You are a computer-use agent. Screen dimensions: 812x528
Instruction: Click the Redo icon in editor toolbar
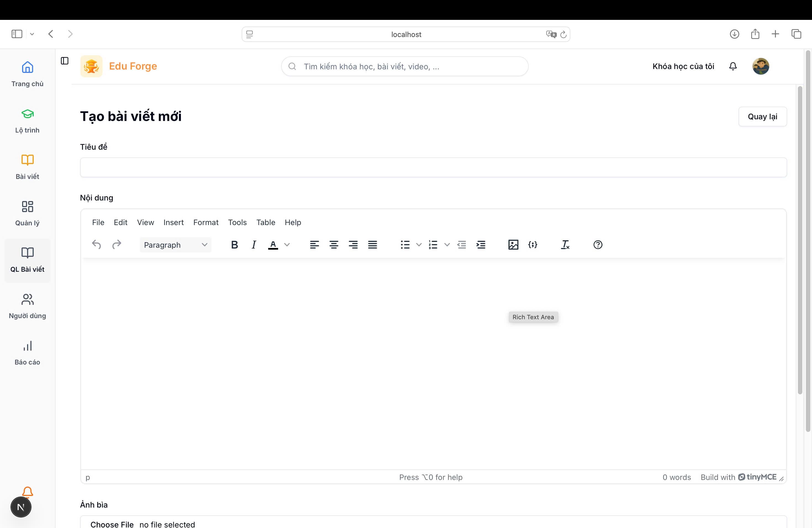click(x=117, y=245)
